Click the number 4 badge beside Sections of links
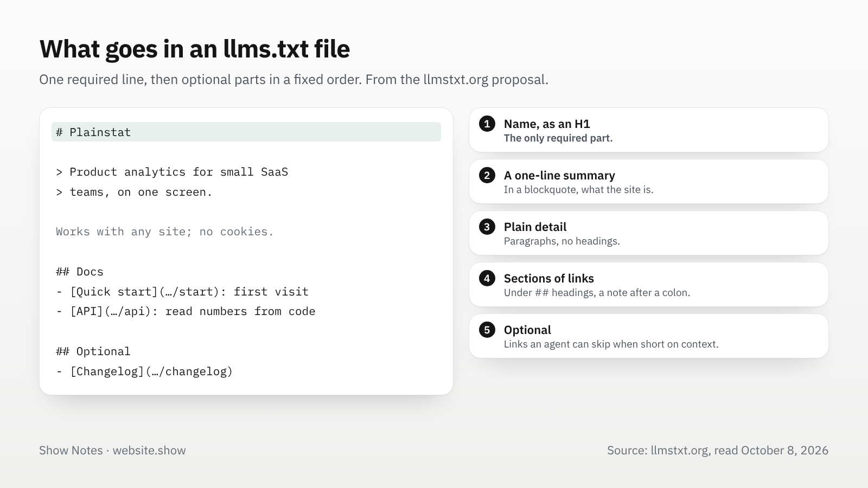This screenshot has height=488, width=868. pyautogui.click(x=487, y=278)
